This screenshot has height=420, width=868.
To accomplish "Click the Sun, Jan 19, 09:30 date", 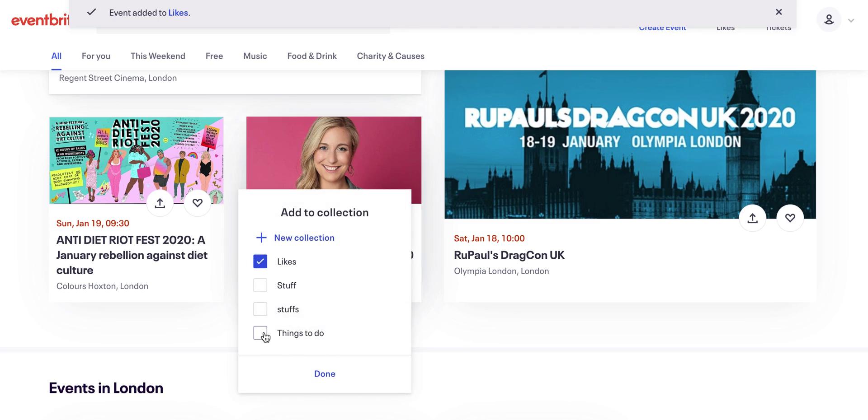I will pos(93,223).
